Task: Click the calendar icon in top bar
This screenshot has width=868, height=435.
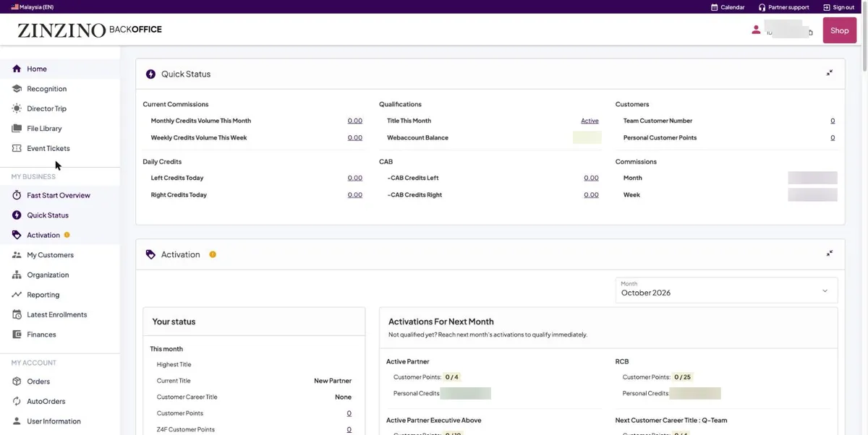Action: pos(715,7)
